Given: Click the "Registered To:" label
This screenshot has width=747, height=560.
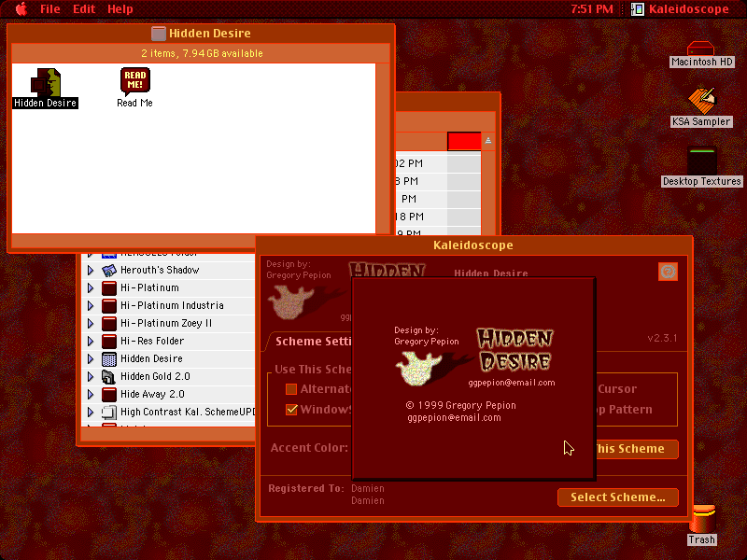Looking at the screenshot, I should coord(306,488).
